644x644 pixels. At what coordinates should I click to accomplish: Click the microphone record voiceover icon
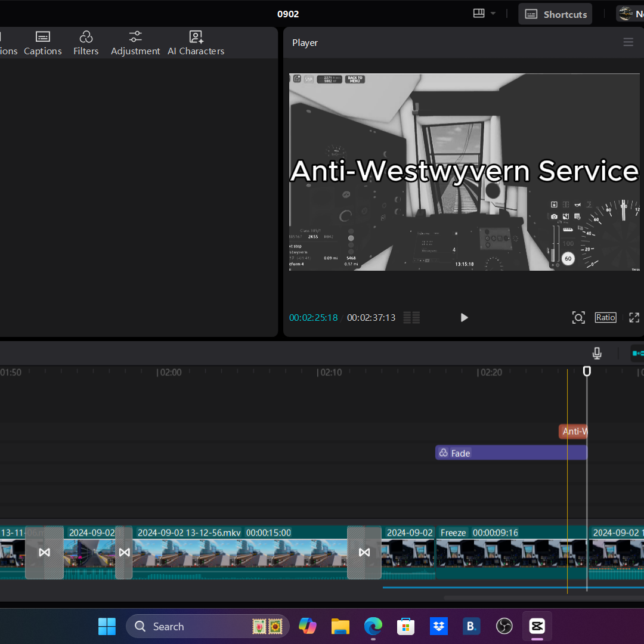pyautogui.click(x=597, y=354)
